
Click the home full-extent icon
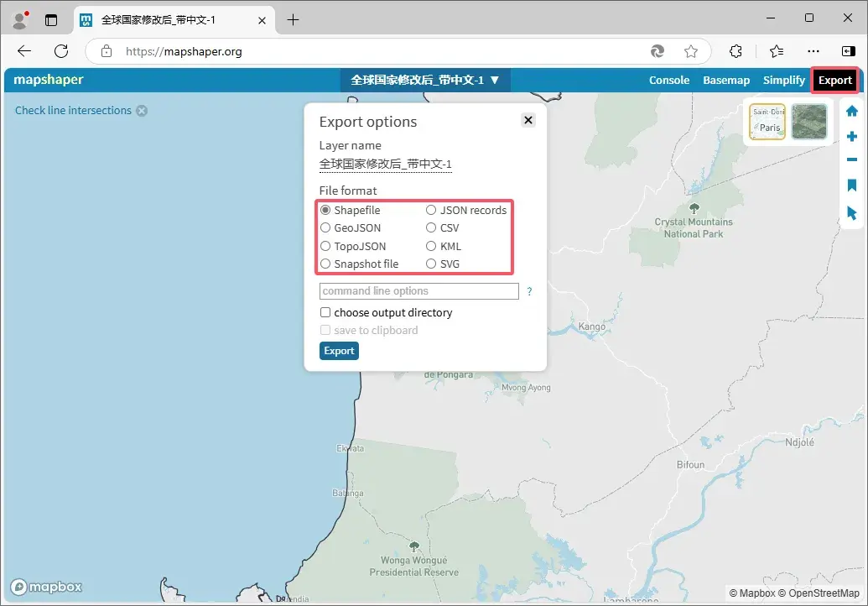point(851,110)
